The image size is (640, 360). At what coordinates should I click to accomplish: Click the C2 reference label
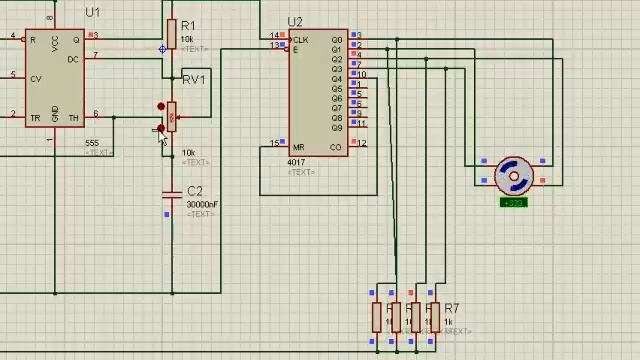[x=195, y=191]
